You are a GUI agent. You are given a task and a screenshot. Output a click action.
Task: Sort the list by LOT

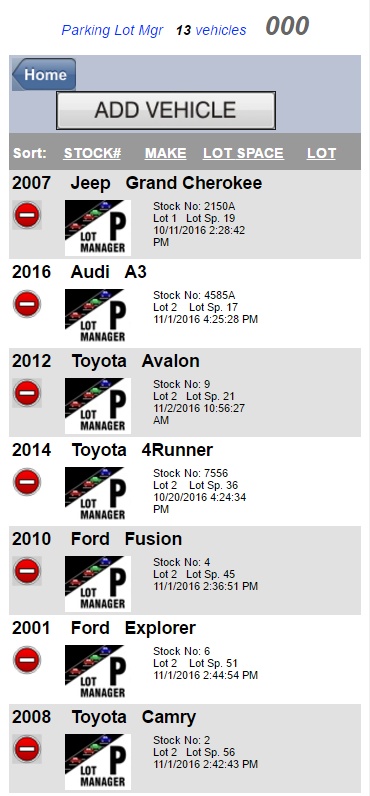click(321, 153)
